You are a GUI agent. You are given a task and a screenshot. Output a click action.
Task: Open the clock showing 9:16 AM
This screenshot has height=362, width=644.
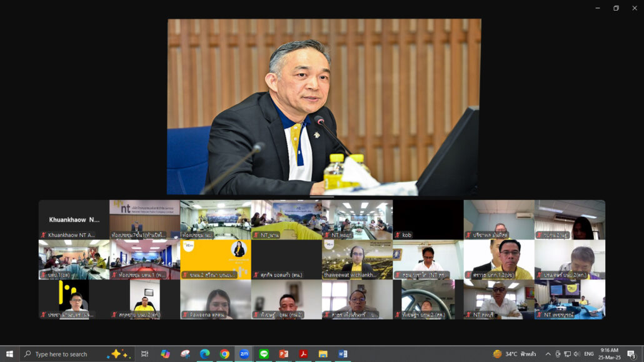[609, 354]
